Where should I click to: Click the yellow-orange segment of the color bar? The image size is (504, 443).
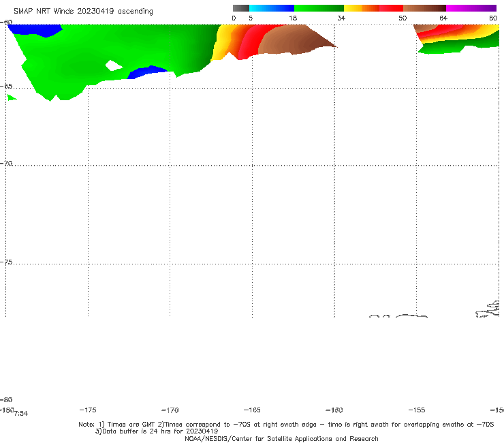click(362, 8)
